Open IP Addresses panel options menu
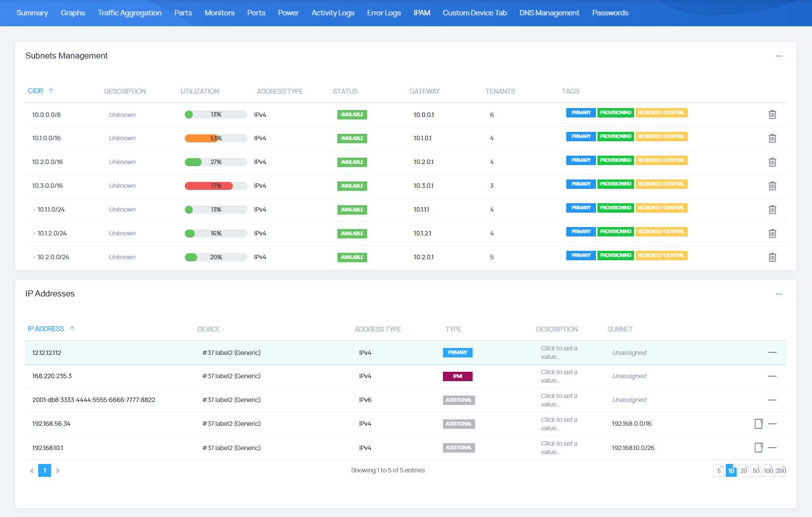The height and width of the screenshot is (517, 812). click(x=779, y=294)
